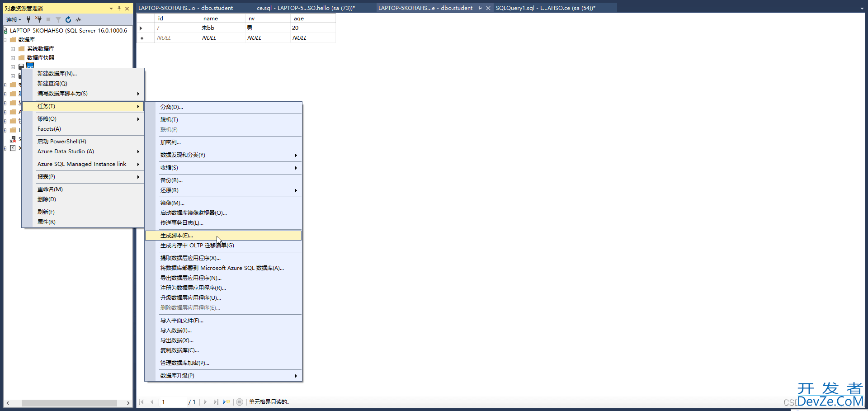Click 复制数据库(C)... entry
This screenshot has width=868, height=411.
[x=223, y=350]
